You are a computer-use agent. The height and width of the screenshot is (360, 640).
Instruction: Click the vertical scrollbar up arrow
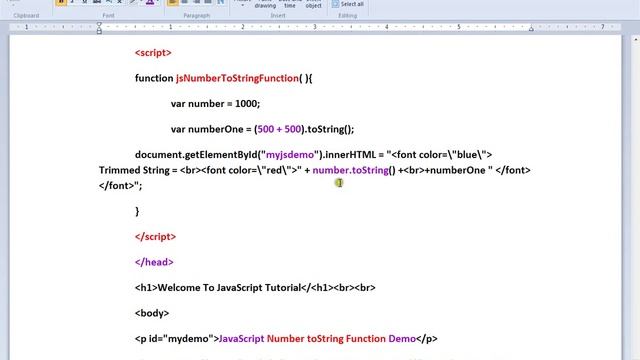pyautogui.click(x=636, y=40)
